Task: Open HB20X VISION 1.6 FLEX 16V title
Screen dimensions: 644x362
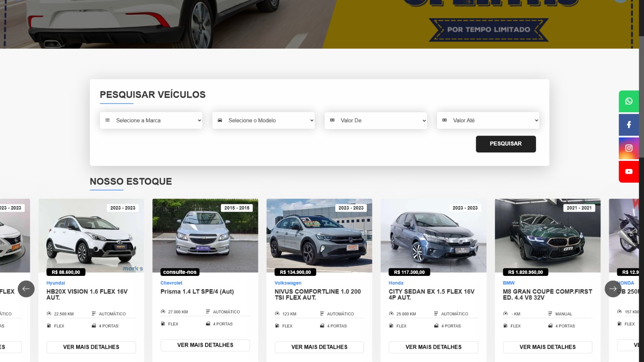Action: point(87,294)
